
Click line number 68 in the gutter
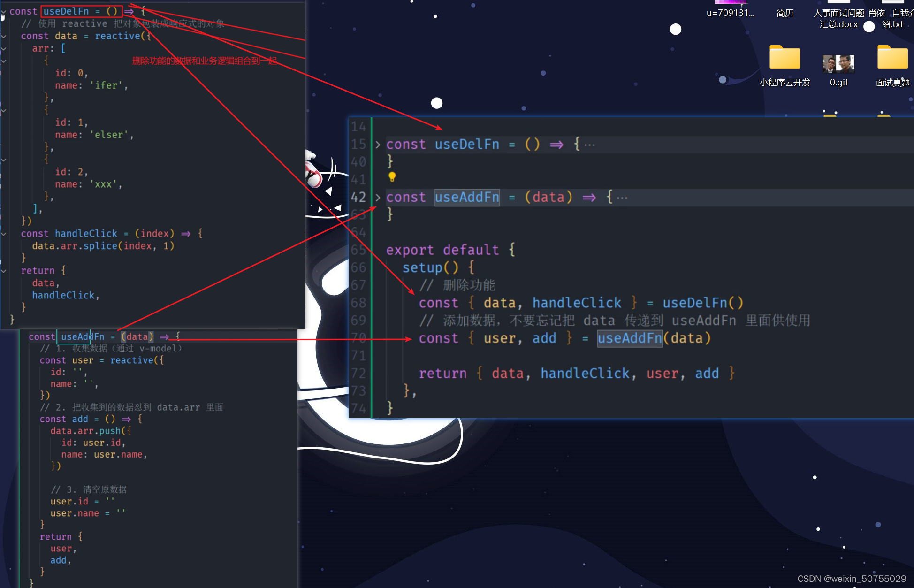tap(358, 303)
